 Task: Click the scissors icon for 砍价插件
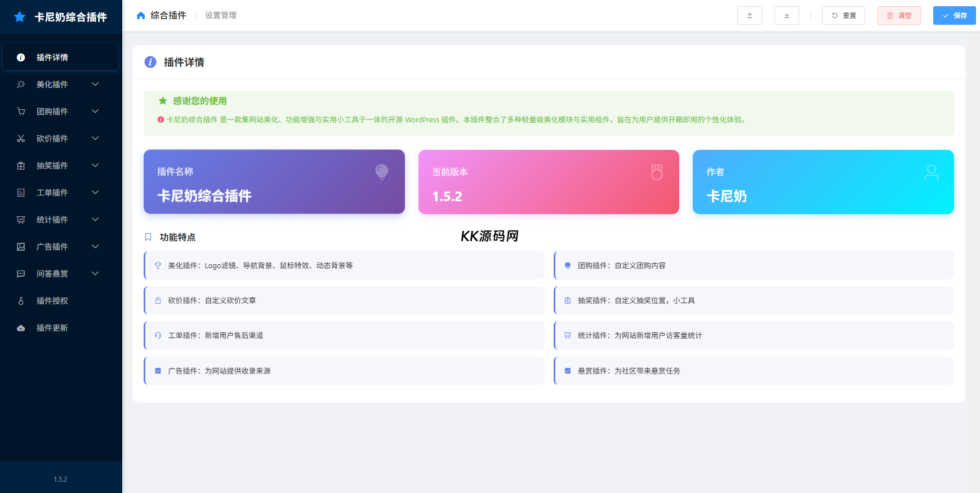[x=21, y=139]
